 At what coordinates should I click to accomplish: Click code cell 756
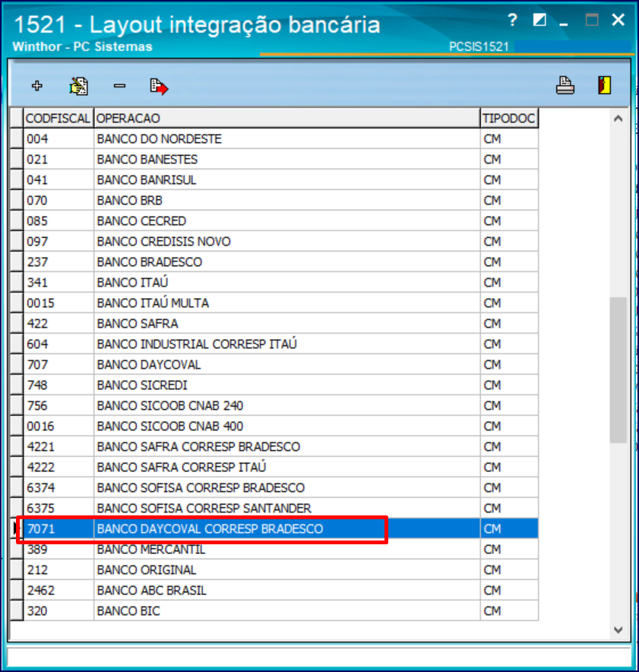(59, 406)
